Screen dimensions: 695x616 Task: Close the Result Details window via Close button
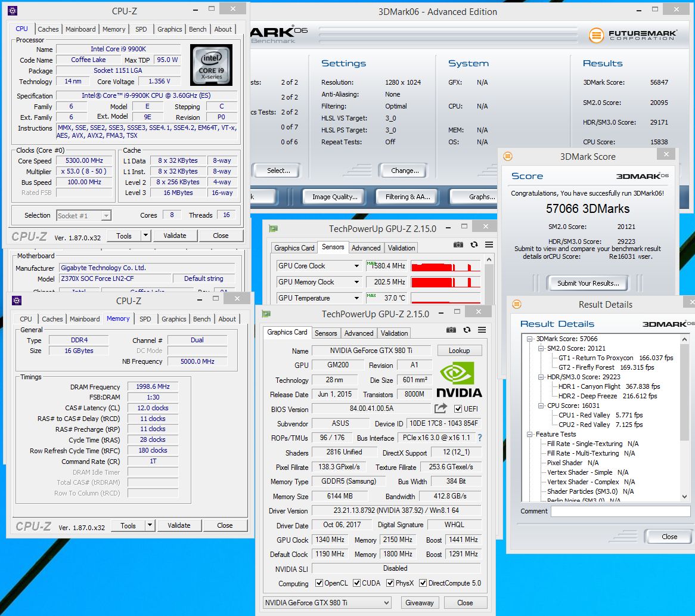[669, 537]
